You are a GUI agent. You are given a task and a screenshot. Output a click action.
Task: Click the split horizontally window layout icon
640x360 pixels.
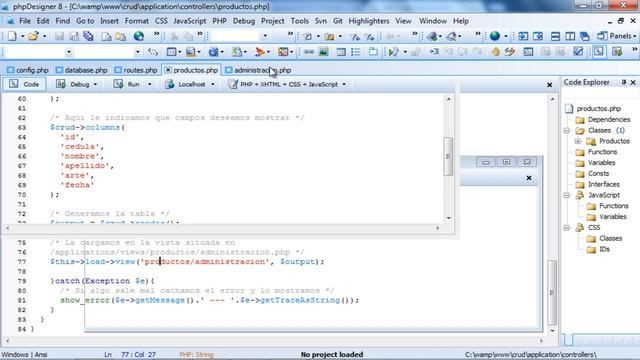pos(555,36)
